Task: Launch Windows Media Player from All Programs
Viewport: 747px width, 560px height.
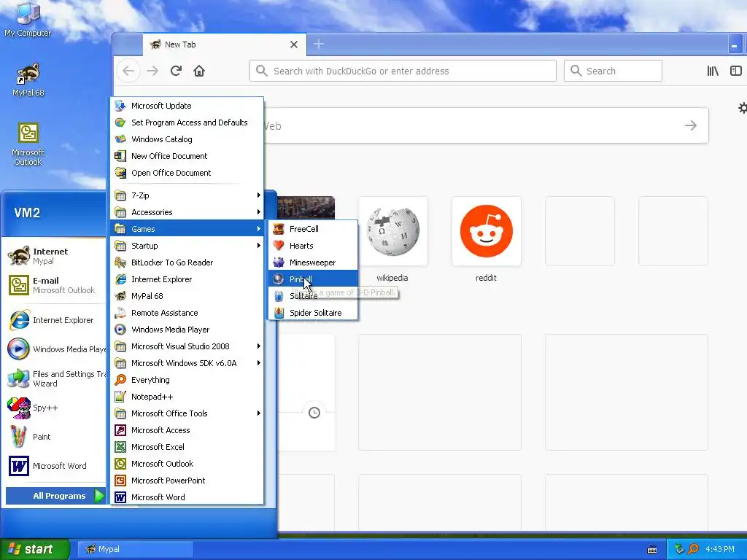Action: pyautogui.click(x=187, y=330)
